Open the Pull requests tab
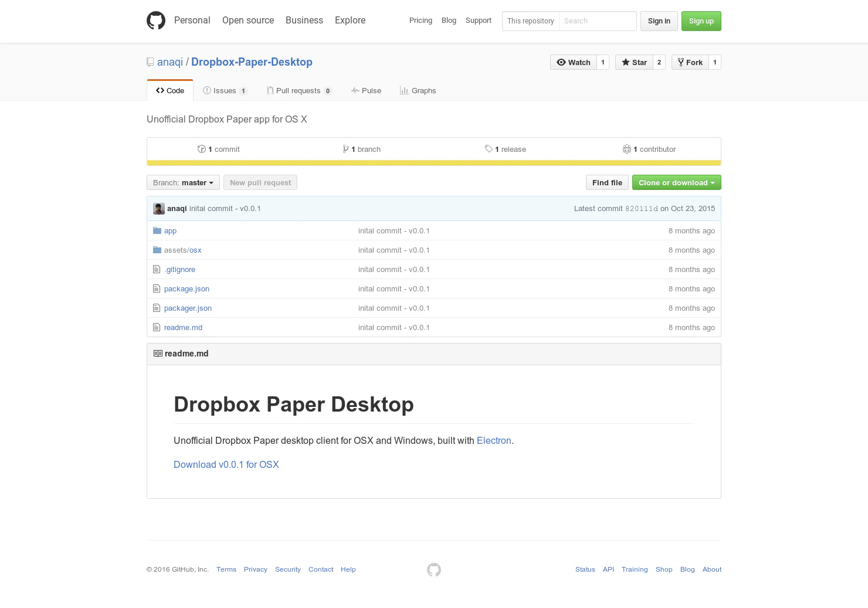Image resolution: width=868 pixels, height=608 pixels. click(299, 90)
